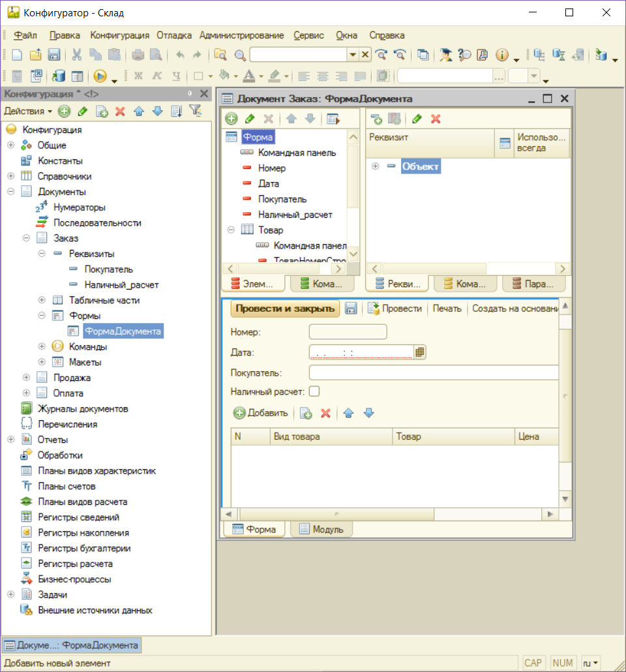The width and height of the screenshot is (626, 672).
Task: Click the filter funnel icon in configuration panel
Action: [196, 111]
